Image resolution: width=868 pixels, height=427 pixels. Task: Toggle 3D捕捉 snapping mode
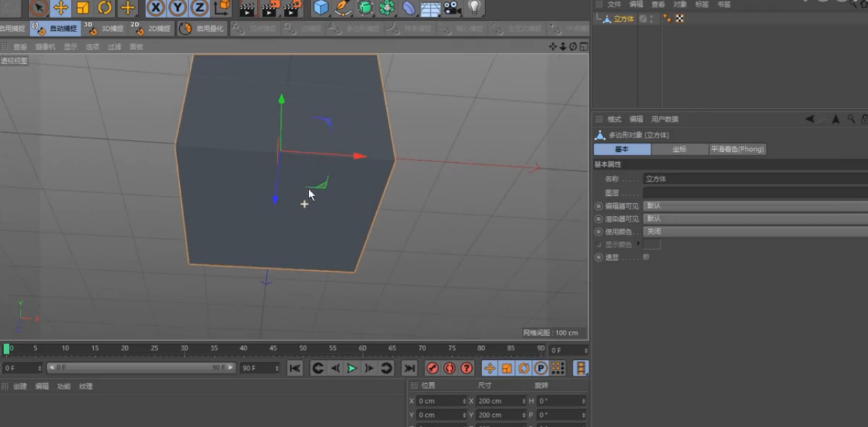105,29
